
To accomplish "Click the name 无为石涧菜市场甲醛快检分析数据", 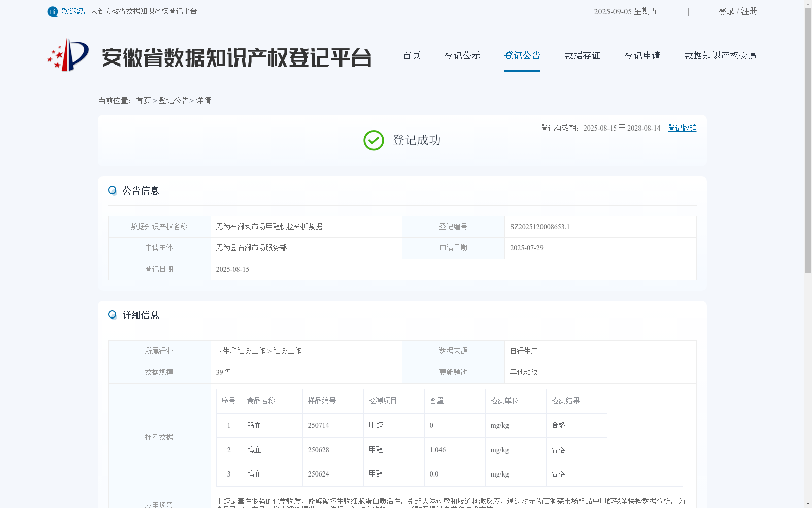I will click(x=269, y=227).
